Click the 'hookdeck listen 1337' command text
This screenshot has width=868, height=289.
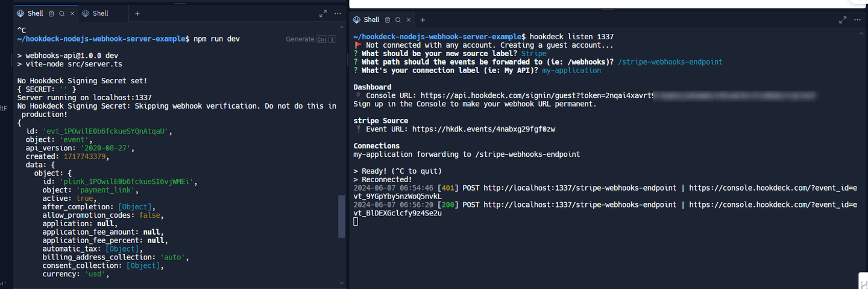point(571,37)
